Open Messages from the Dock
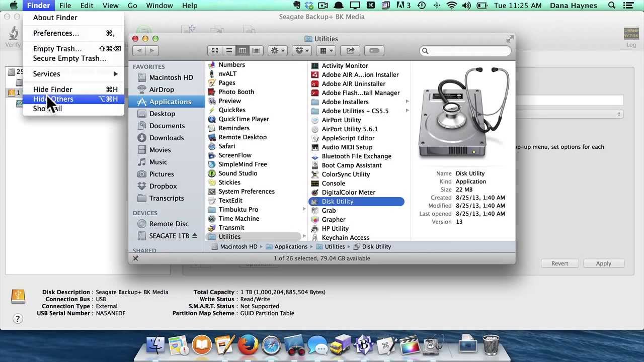The image size is (644, 362). pyautogui.click(x=318, y=346)
